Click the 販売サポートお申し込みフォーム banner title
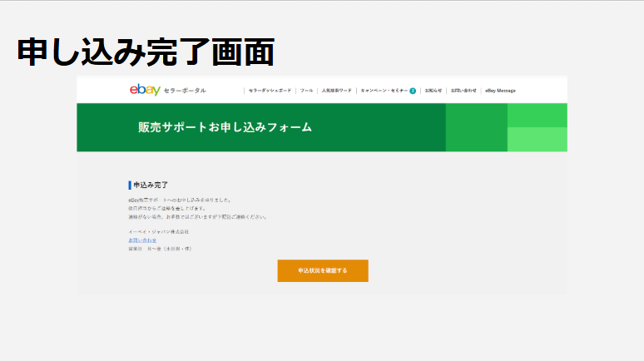Screen dimensions: 644x361 [x=225, y=127]
